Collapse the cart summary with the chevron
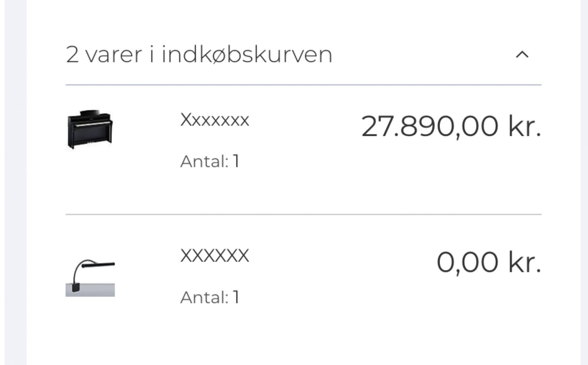The width and height of the screenshot is (588, 365). [522, 55]
